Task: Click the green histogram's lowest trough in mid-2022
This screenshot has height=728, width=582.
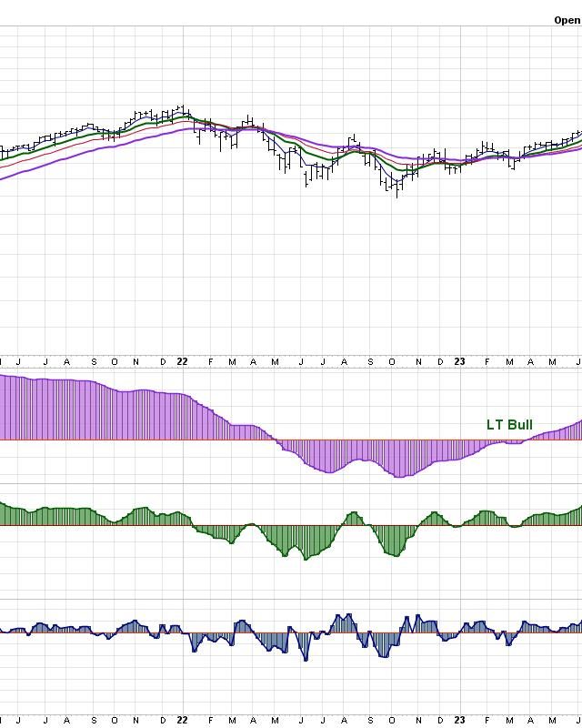Action: point(306,556)
